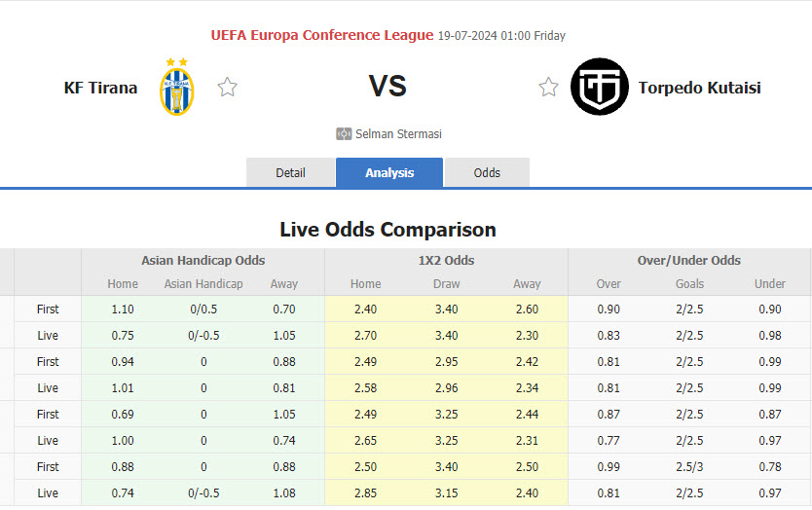Click the Torpedo Kutaisi team name
Viewport: 812px width, 510px height.
pyautogui.click(x=699, y=88)
